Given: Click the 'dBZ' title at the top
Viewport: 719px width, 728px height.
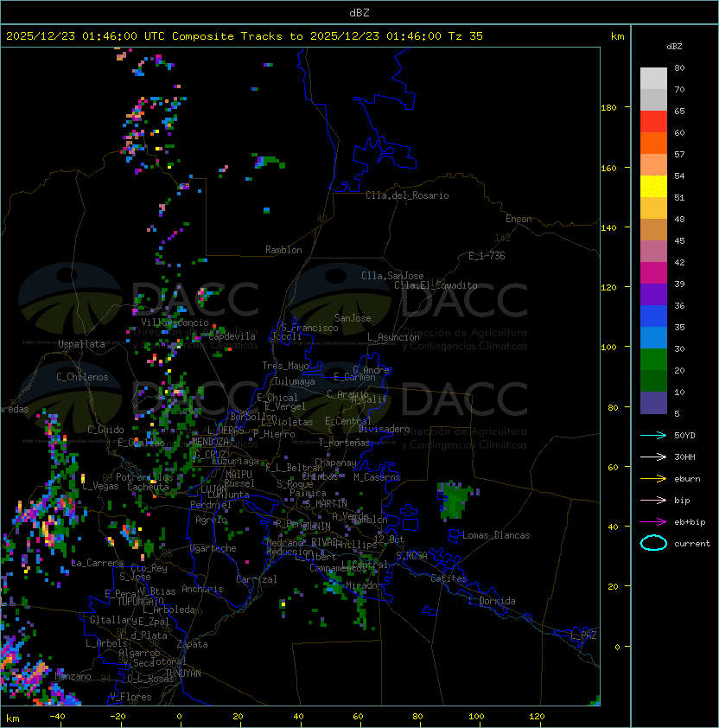Looking at the screenshot, I should coord(359,12).
